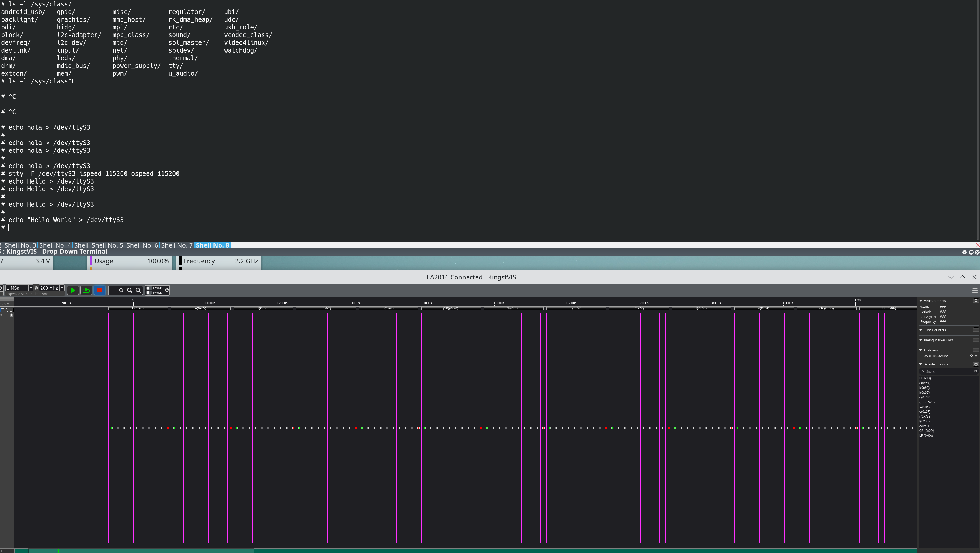Screen dimensions: 980x553
Task: Click the window-menu chevron in KingstVIS title bar
Action: [x=951, y=277]
